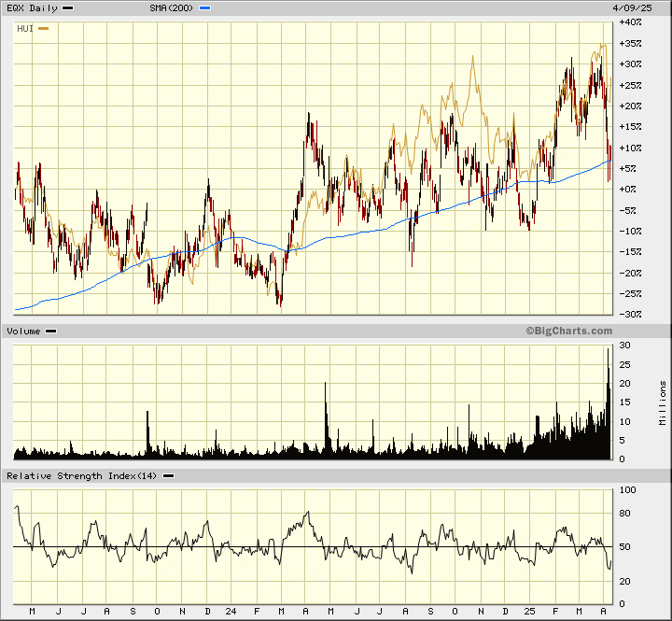The width and height of the screenshot is (672, 621).
Task: Click the '+10%' price axis label
Action: pyautogui.click(x=630, y=148)
